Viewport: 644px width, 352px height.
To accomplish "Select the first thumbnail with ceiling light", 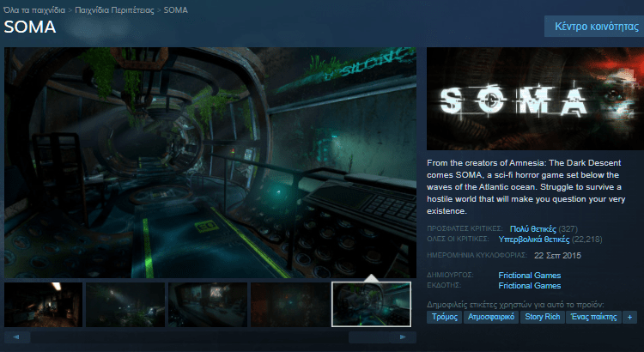I will pos(43,305).
